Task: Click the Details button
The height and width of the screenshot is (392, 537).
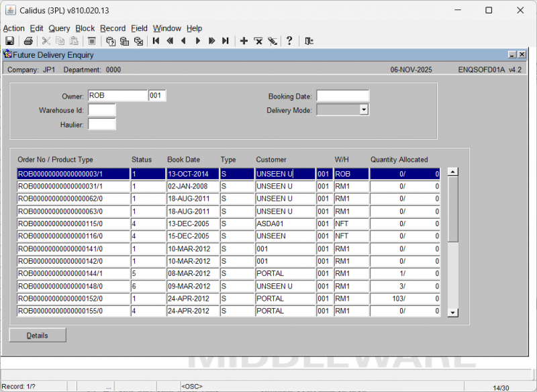Action: [x=38, y=335]
